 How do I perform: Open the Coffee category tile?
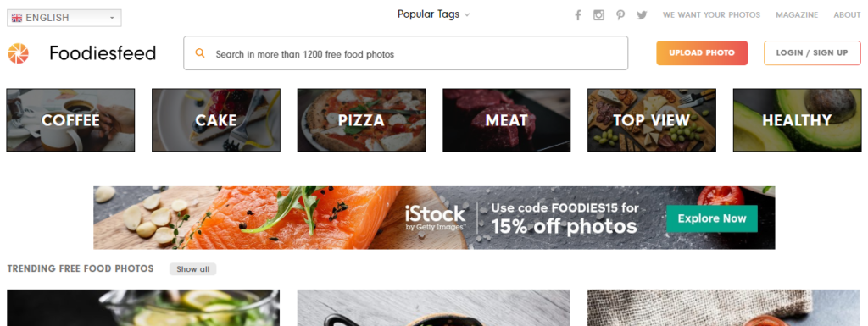pyautogui.click(x=70, y=120)
